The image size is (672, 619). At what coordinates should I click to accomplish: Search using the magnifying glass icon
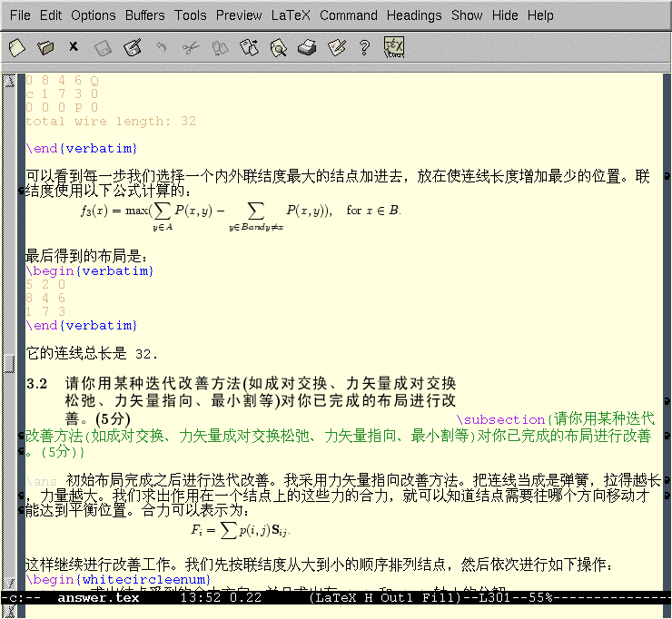click(278, 46)
